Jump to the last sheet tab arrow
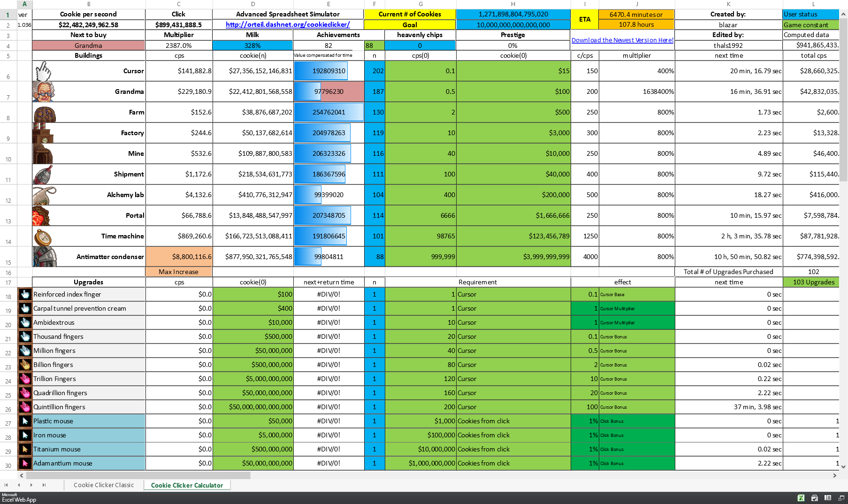 [44, 485]
